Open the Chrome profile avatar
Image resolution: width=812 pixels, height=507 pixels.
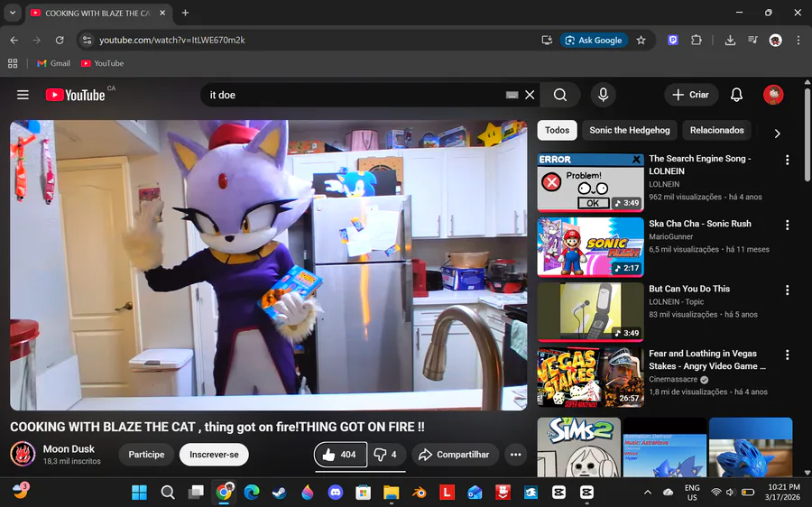(x=775, y=40)
